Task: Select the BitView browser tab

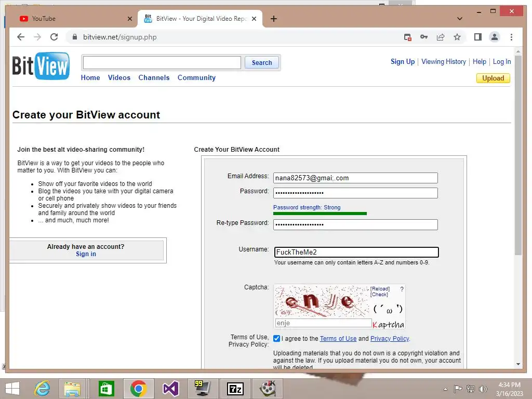Action: click(200, 19)
